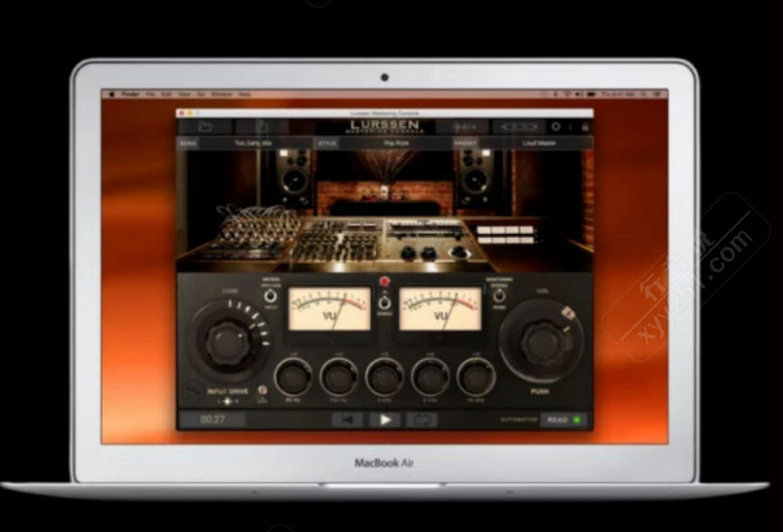The width and height of the screenshot is (783, 532).
Task: Click the fourth EQ band knob
Action: click(430, 377)
